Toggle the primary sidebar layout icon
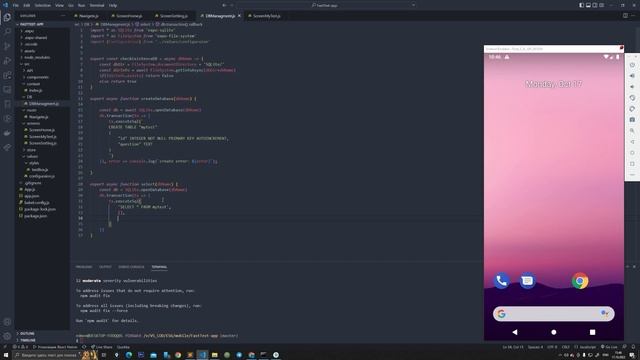640x360 pixels. (581, 5)
